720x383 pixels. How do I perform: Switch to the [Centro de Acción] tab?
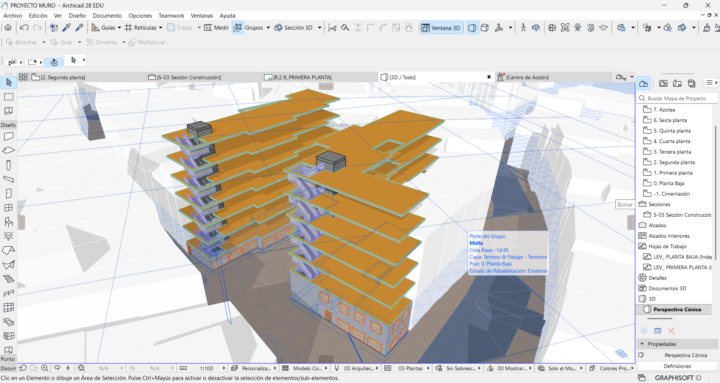[x=553, y=77]
